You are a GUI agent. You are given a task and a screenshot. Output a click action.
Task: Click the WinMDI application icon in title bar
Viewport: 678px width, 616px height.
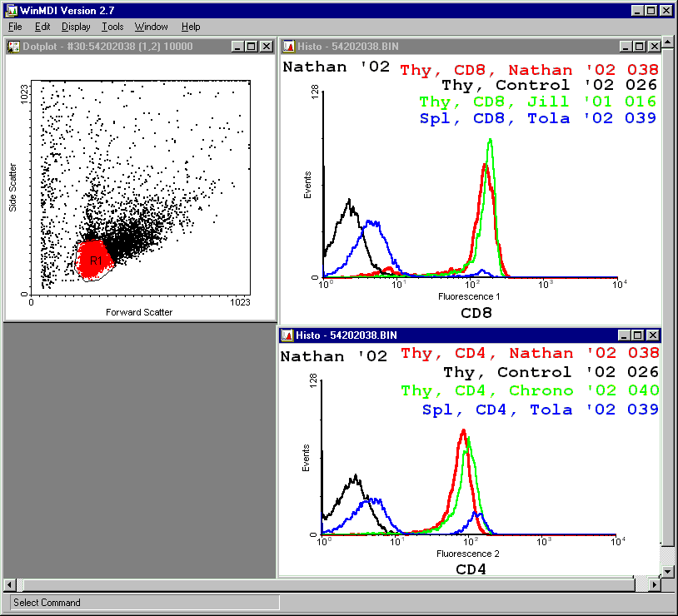[x=10, y=11]
